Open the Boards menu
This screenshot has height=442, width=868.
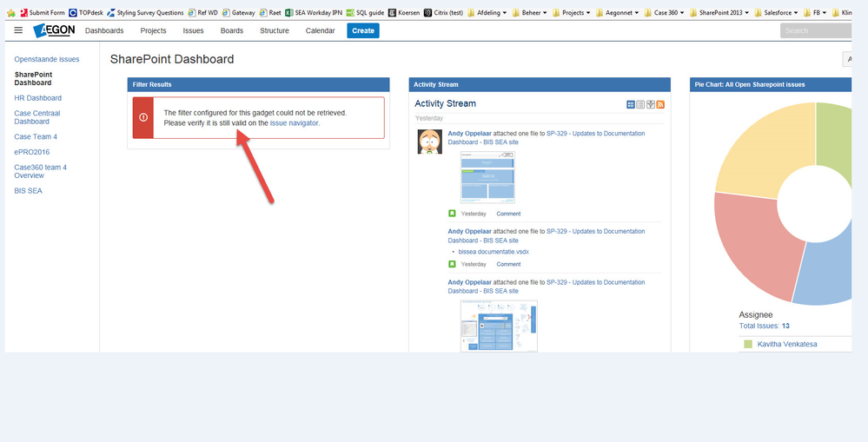[231, 30]
